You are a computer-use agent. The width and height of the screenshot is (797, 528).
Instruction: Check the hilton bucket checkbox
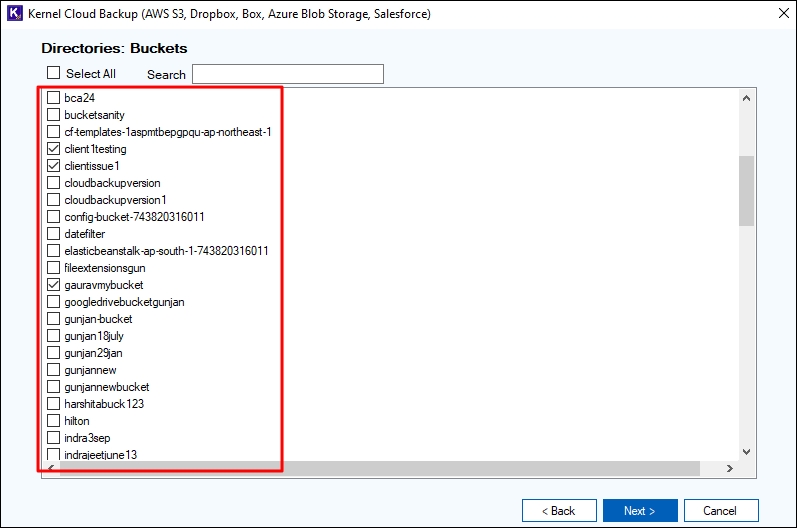(x=53, y=421)
